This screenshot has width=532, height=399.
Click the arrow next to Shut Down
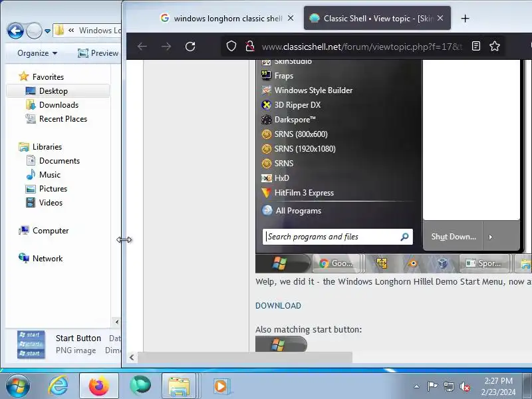point(490,237)
